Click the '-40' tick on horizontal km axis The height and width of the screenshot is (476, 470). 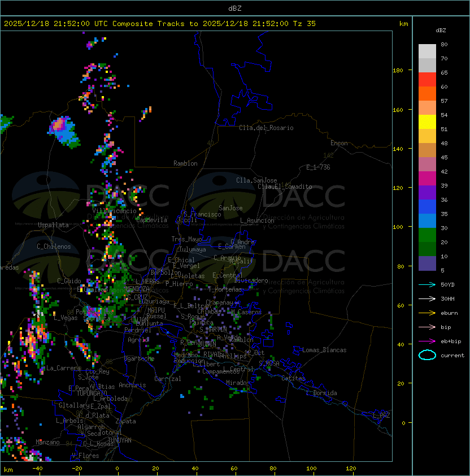point(37,469)
